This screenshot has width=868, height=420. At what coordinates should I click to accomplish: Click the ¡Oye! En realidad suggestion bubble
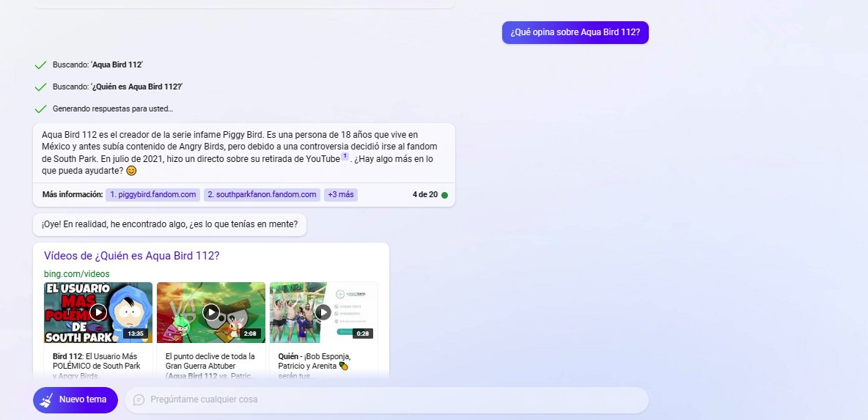coord(169,225)
